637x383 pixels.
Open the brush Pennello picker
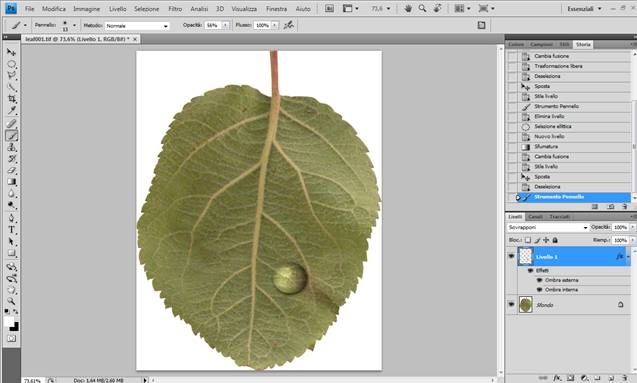tap(74, 25)
